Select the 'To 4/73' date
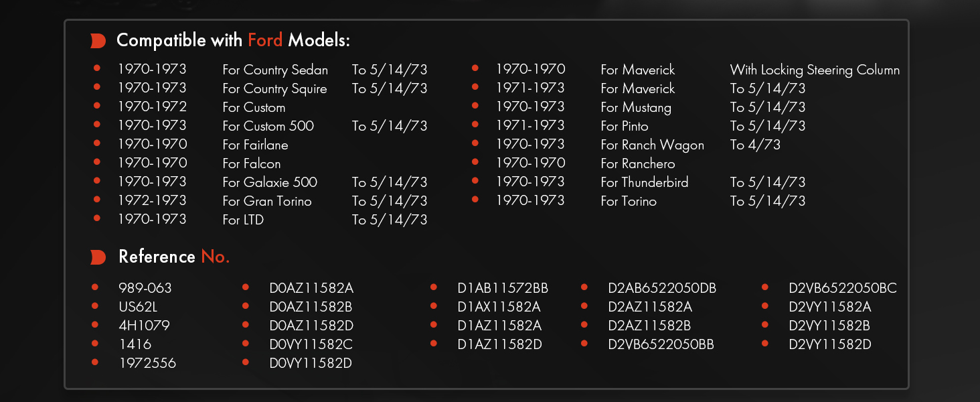 (x=755, y=145)
